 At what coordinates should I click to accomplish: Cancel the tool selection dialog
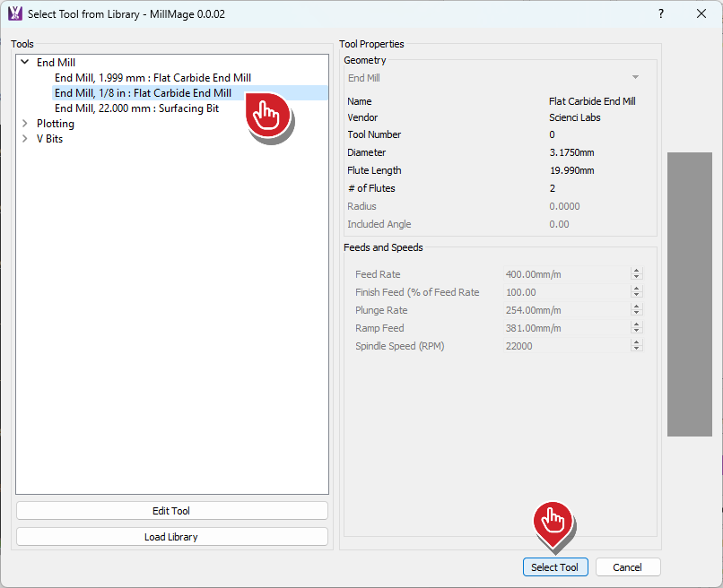(627, 567)
